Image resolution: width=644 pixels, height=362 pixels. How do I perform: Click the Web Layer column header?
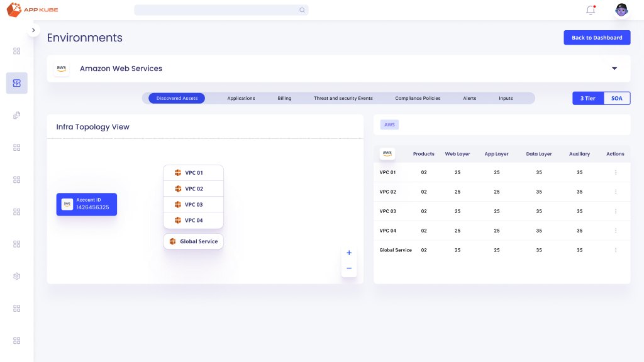click(458, 154)
